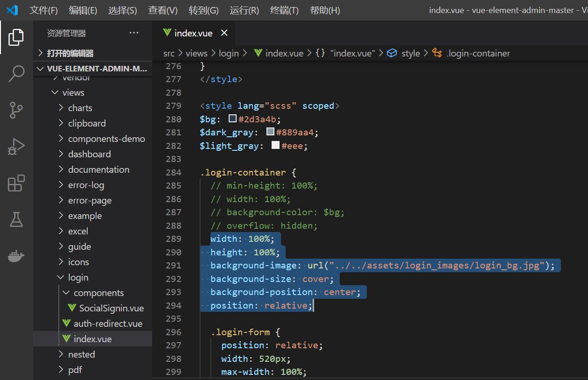This screenshot has height=380, width=588.
Task: Click the Vue icon on index.vue tab
Action: point(166,33)
